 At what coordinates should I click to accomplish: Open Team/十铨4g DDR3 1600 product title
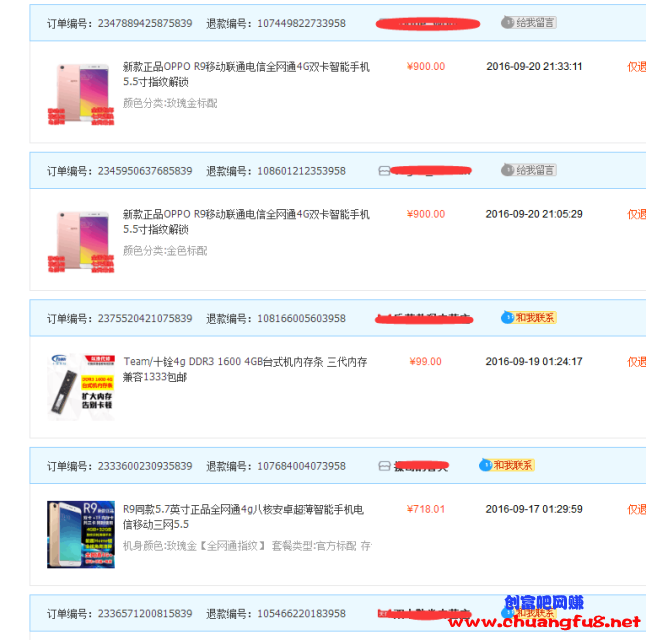(x=245, y=369)
